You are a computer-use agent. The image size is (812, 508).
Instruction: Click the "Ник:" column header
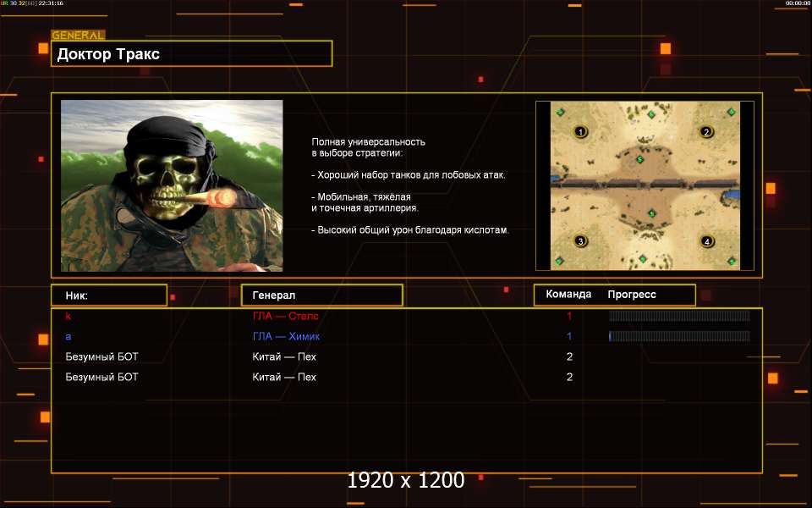[x=109, y=295]
